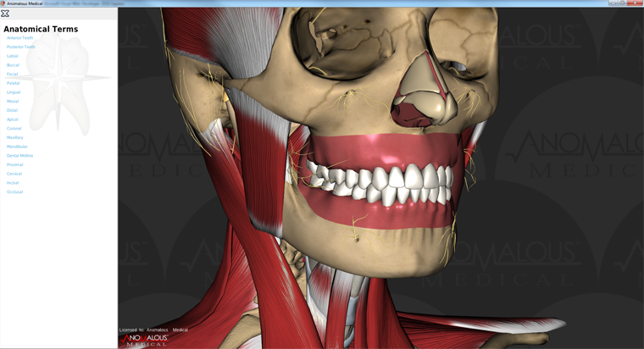Select the Posterior Teeth link
The width and height of the screenshot is (644, 349).
21,47
